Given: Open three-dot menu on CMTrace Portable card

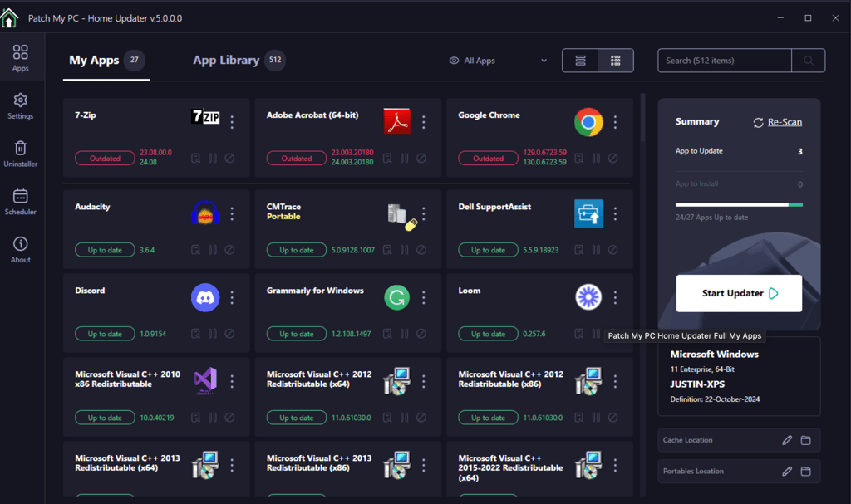Looking at the screenshot, I should tap(424, 213).
